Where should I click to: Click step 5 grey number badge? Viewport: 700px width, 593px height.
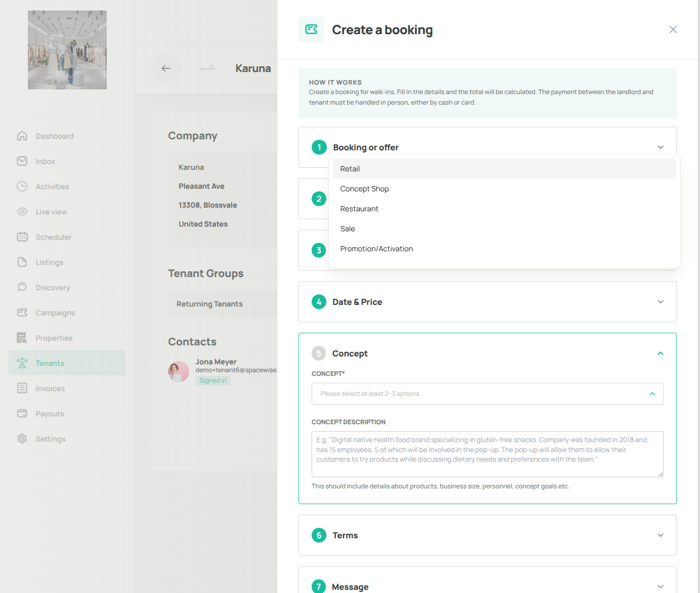[x=319, y=353]
